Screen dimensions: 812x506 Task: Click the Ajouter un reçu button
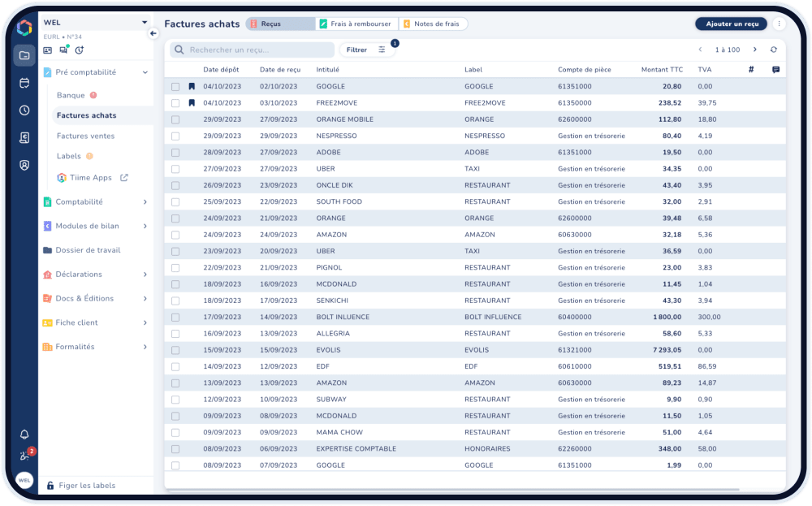click(x=729, y=24)
